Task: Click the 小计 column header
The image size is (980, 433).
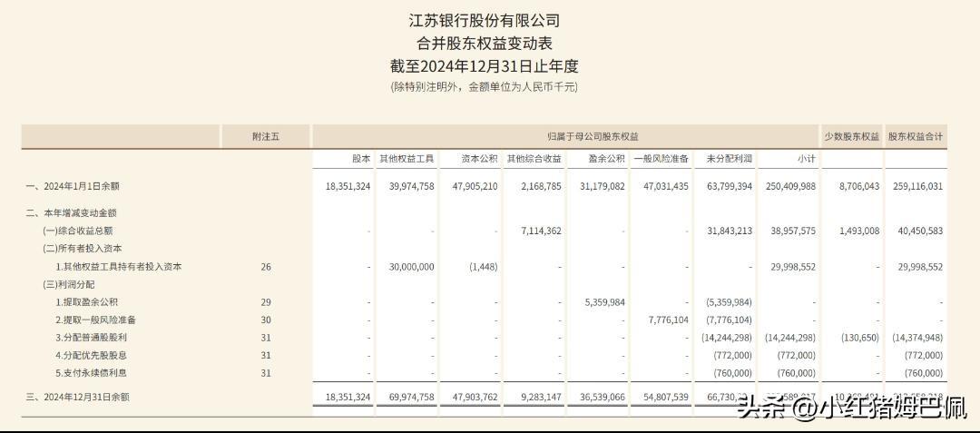Action: (x=807, y=159)
